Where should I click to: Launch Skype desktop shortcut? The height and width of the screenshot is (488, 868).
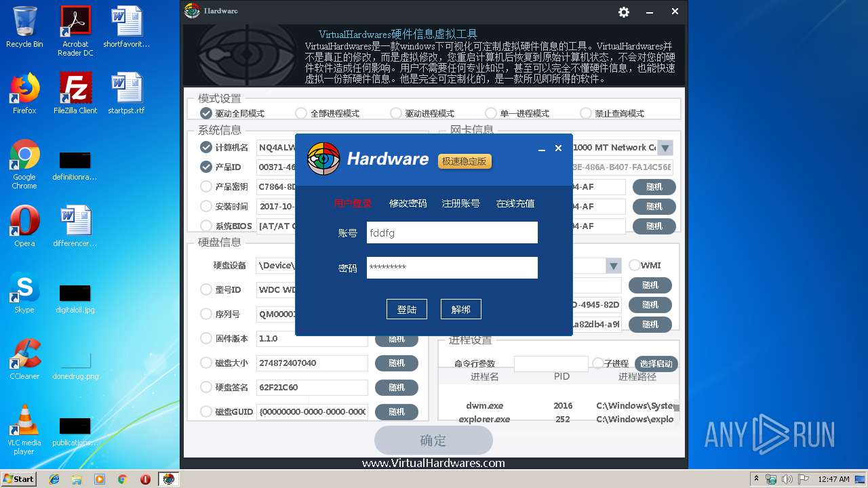pos(24,293)
